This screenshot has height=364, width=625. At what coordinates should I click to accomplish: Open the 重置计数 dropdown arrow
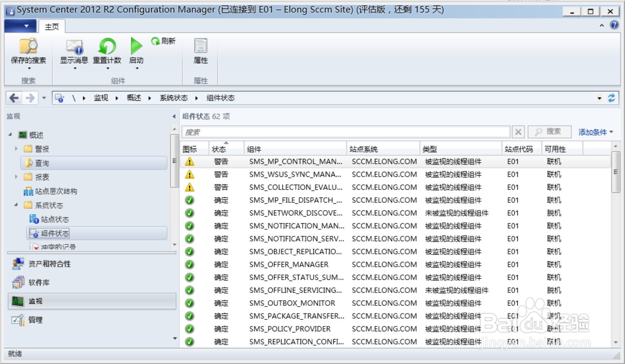coord(107,68)
